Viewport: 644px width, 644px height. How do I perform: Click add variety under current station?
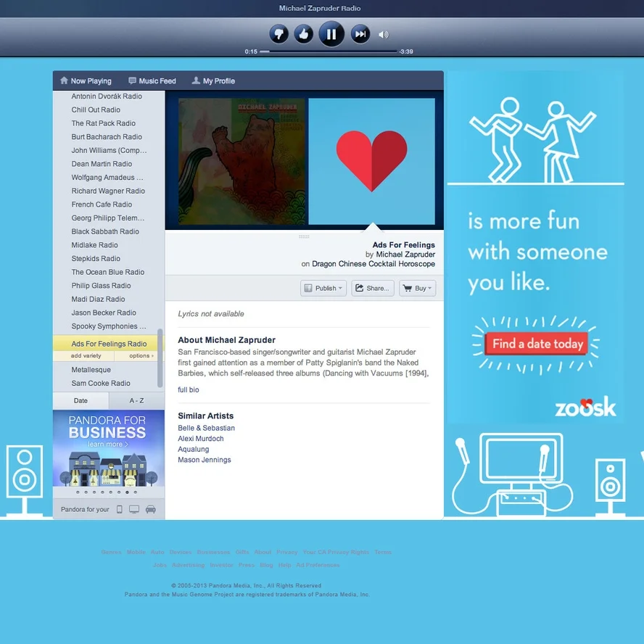pyautogui.click(x=86, y=355)
